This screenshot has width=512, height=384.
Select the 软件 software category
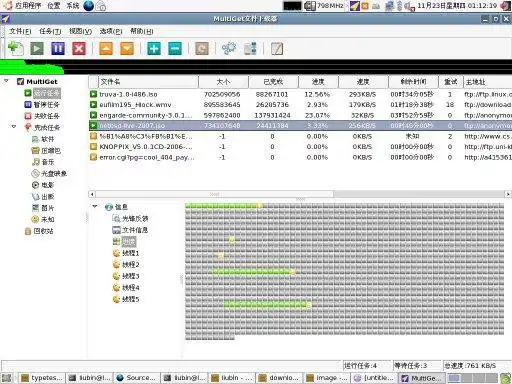click(x=43, y=139)
